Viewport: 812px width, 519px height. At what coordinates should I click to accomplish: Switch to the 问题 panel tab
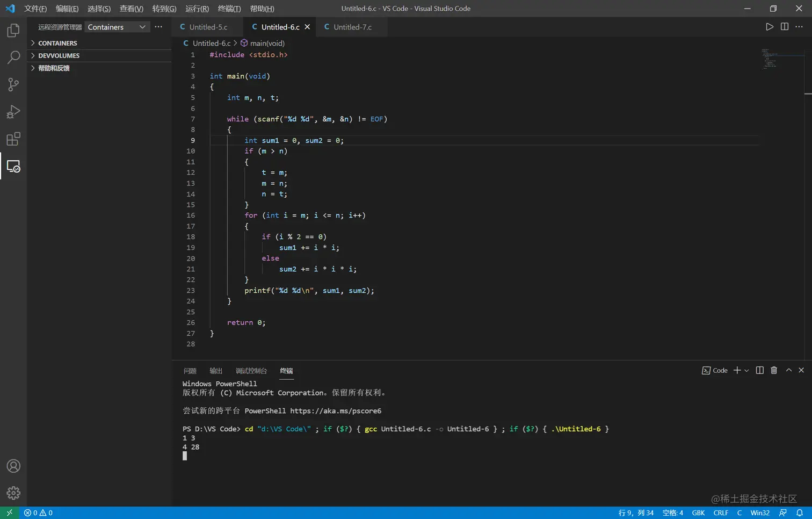pos(190,371)
